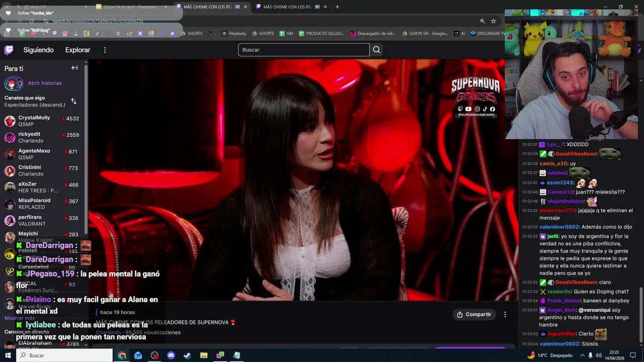The image size is (644, 362).
Task: Open the volume tray icon
Action: [x=599, y=355]
